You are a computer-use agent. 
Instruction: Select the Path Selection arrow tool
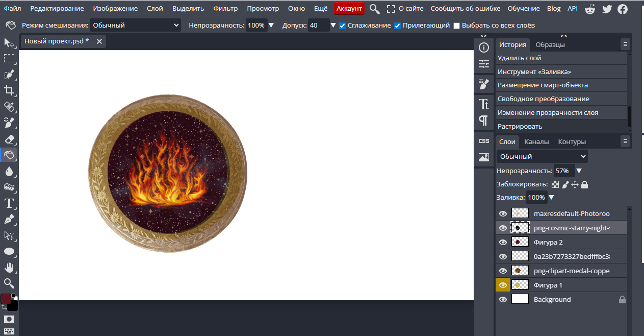click(9, 235)
